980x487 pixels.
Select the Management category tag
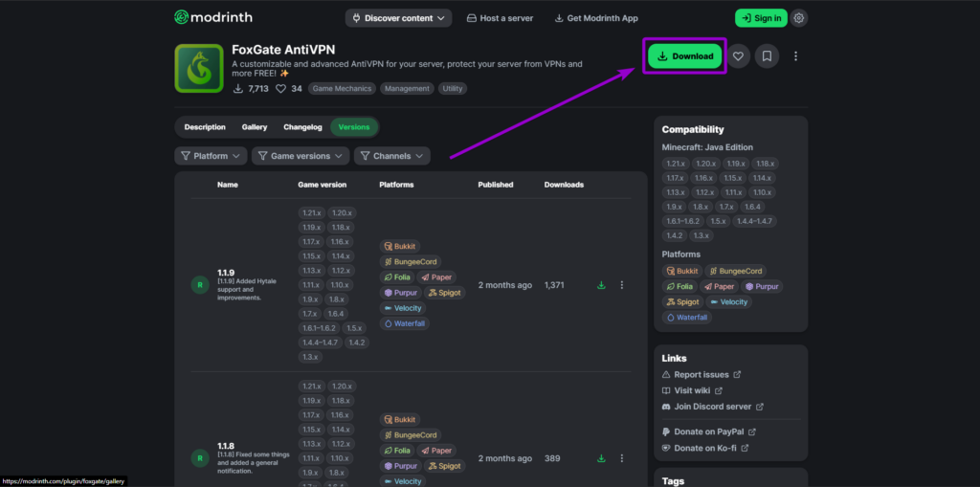[x=407, y=89]
